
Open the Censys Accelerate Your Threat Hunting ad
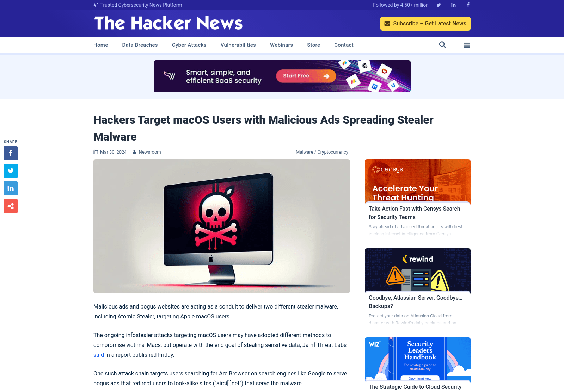[x=418, y=181]
